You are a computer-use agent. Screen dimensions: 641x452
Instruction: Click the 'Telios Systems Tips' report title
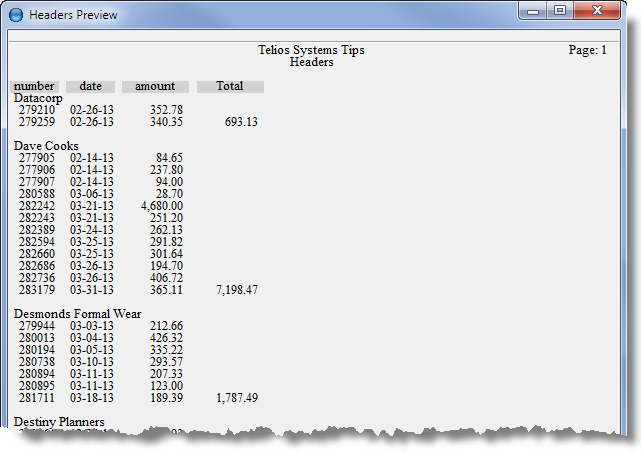tap(311, 50)
